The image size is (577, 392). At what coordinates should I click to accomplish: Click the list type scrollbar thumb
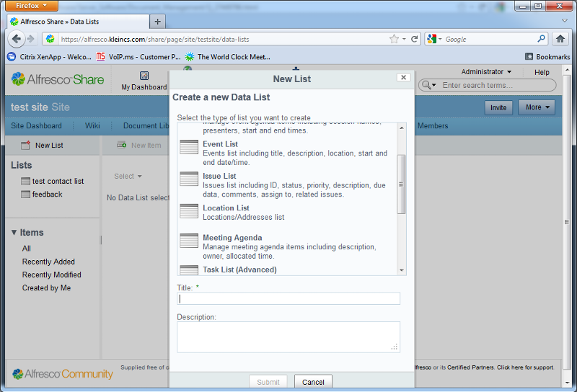402,184
